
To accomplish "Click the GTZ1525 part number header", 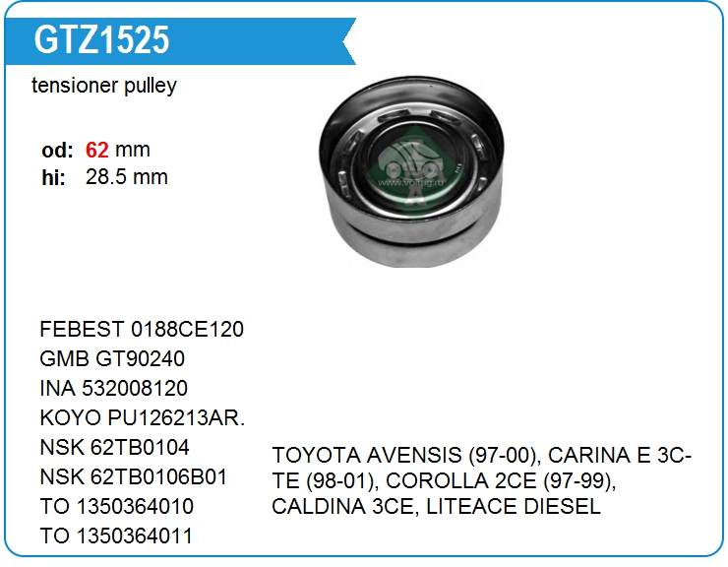I will 101,40.
